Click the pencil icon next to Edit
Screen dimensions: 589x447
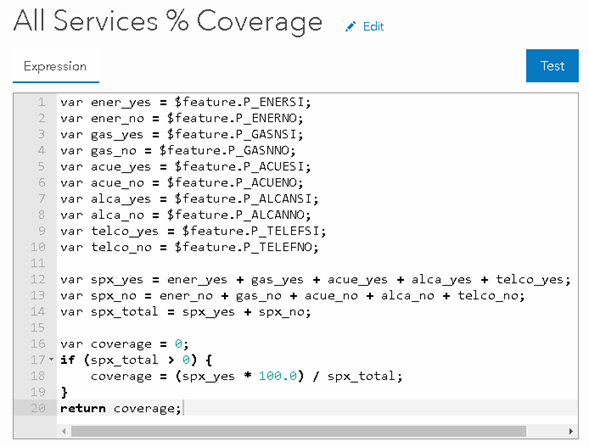point(350,27)
